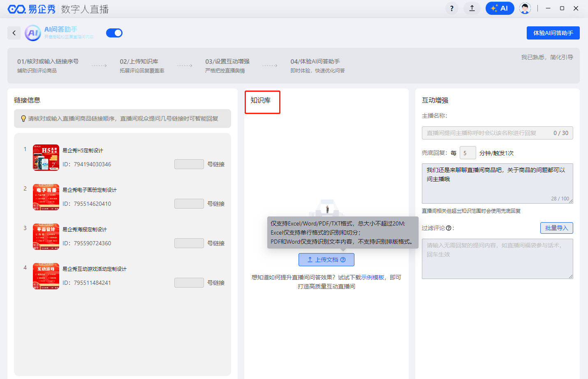The height and width of the screenshot is (379, 588).
Task: Click the 链接信息 panel heading
Action: [27, 100]
